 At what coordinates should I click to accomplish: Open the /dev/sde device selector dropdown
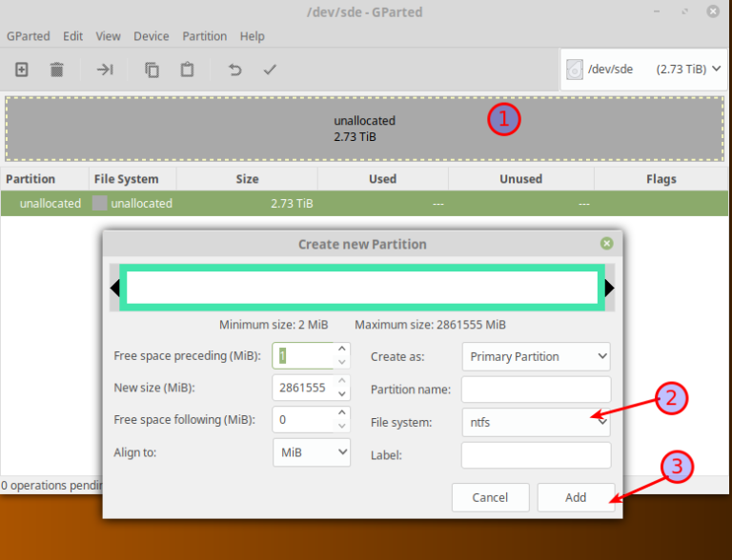click(643, 70)
